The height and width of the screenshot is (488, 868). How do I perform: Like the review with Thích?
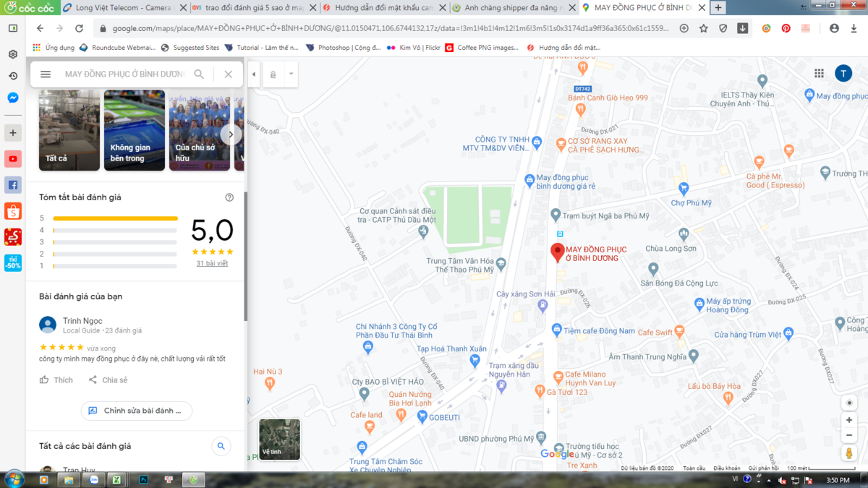pyautogui.click(x=56, y=380)
